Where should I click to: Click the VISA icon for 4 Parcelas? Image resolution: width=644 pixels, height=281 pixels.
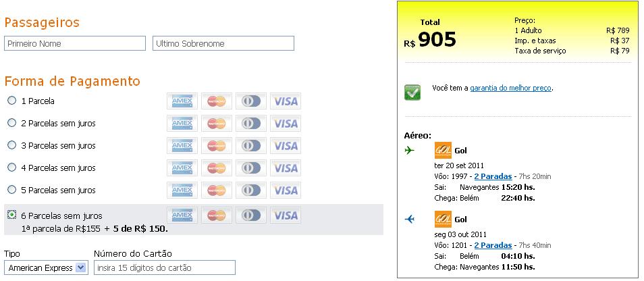coord(286,168)
